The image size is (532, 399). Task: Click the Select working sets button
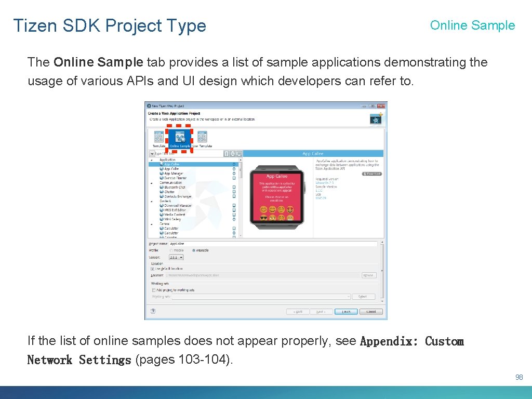(363, 297)
